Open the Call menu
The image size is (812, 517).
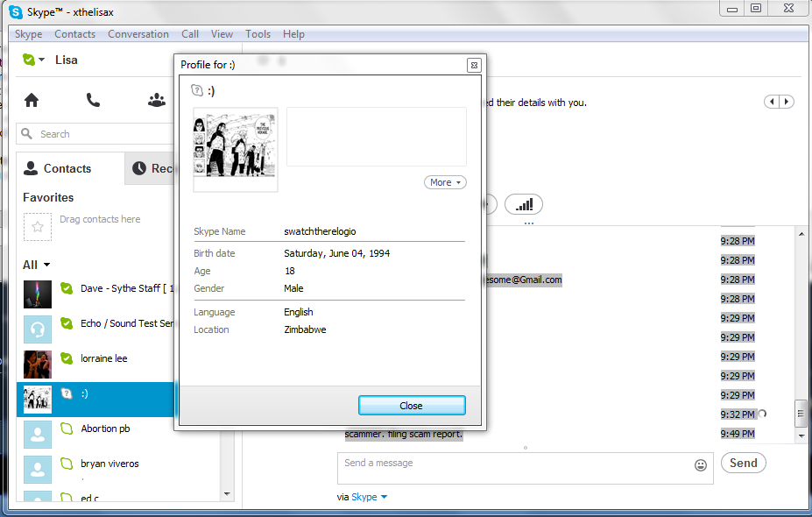[x=190, y=34]
